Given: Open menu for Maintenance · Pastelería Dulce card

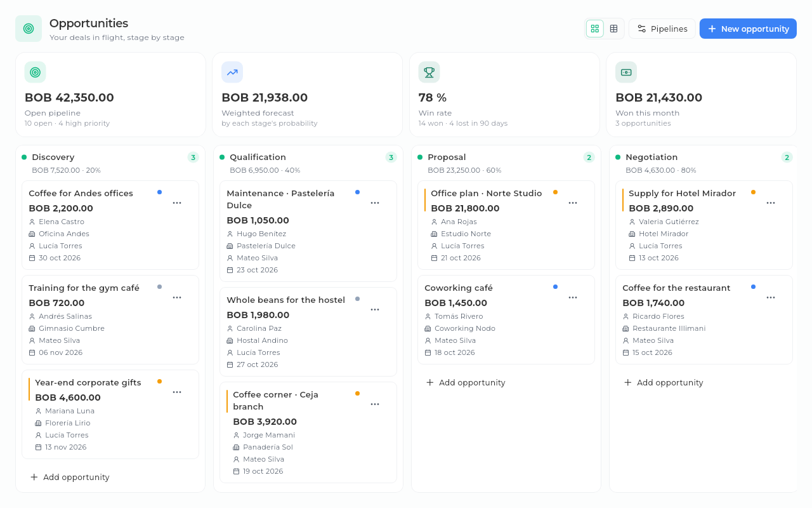Looking at the screenshot, I should [375, 203].
